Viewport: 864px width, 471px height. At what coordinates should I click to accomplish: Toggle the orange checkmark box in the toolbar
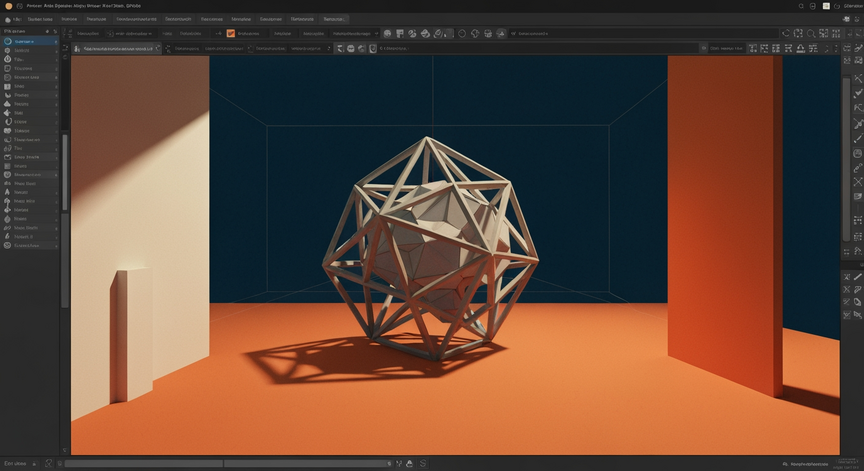pyautogui.click(x=231, y=34)
